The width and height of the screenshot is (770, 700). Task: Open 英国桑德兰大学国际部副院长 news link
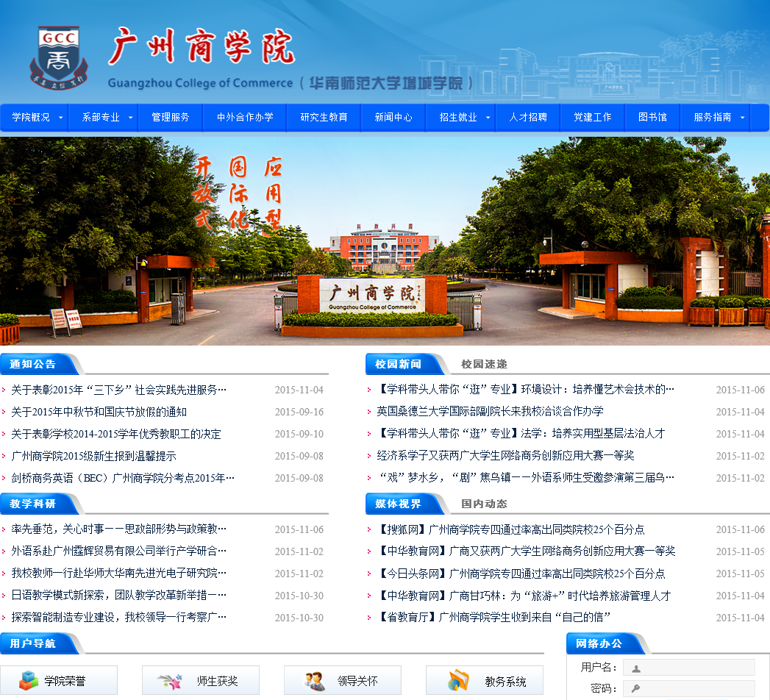(490, 411)
